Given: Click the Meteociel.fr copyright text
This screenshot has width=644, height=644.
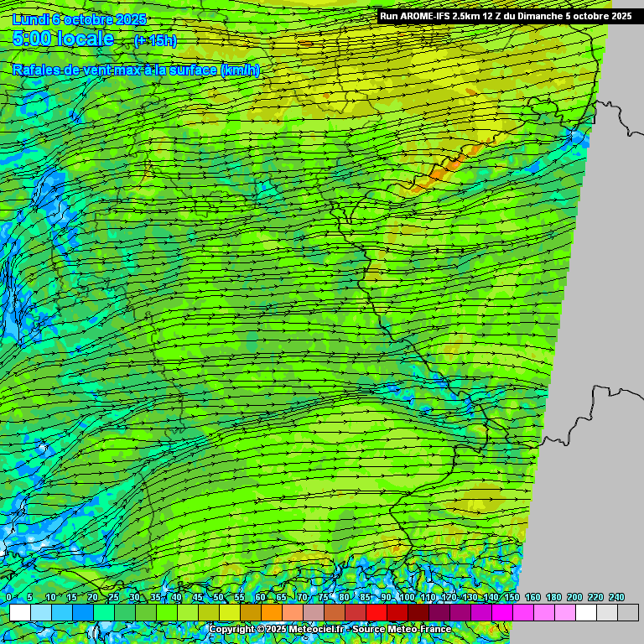Looking at the screenshot, I should (x=330, y=629).
